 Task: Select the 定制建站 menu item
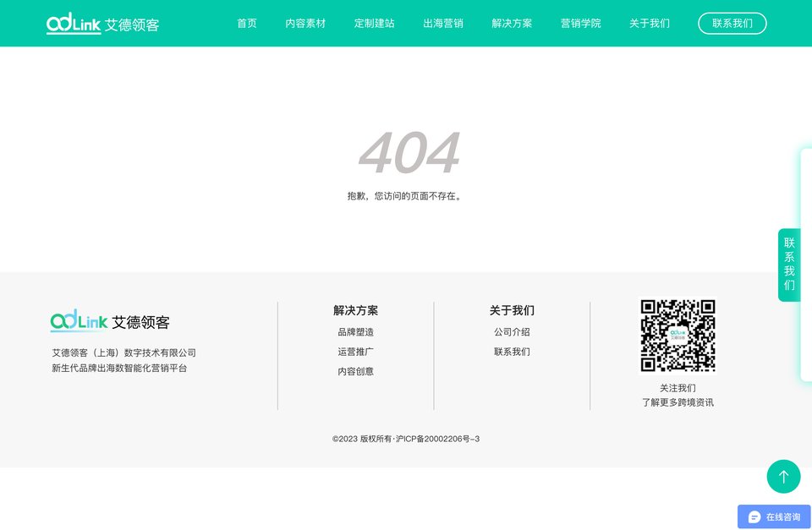(x=375, y=24)
